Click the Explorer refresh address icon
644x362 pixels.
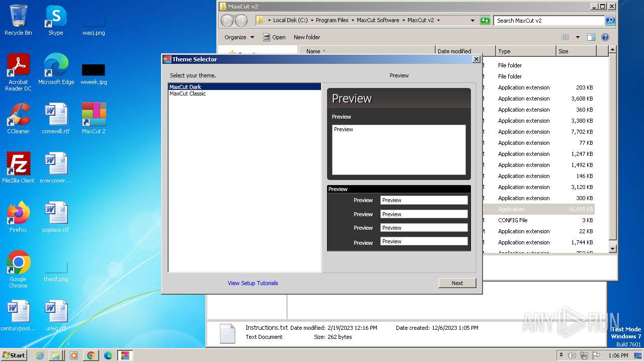click(x=485, y=21)
